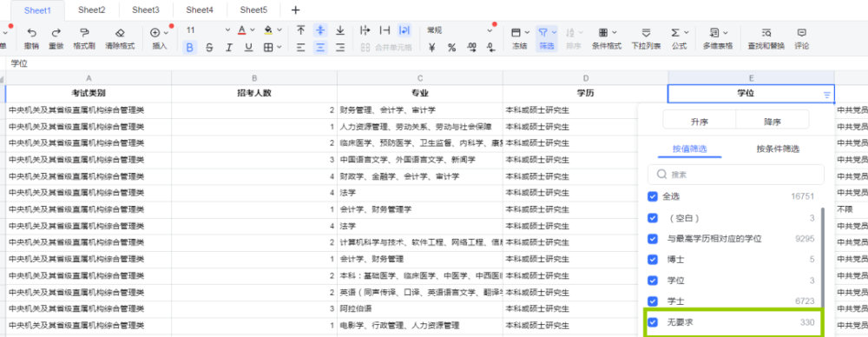Open the freeze (冻结) dropdown arrow
868x337 pixels.
coord(527,32)
